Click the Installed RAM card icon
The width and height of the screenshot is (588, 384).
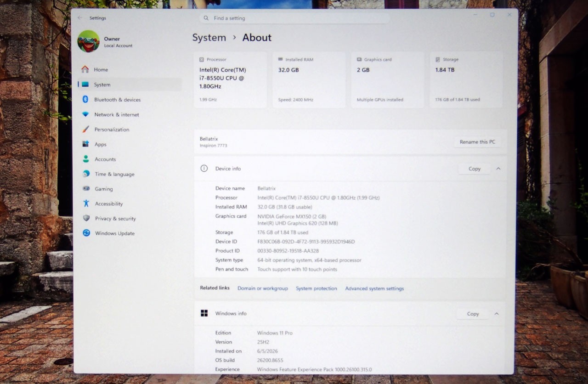coord(280,59)
